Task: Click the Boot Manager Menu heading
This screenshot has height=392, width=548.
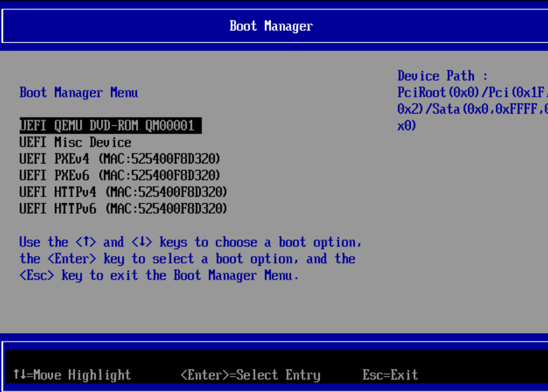Action: click(x=79, y=93)
